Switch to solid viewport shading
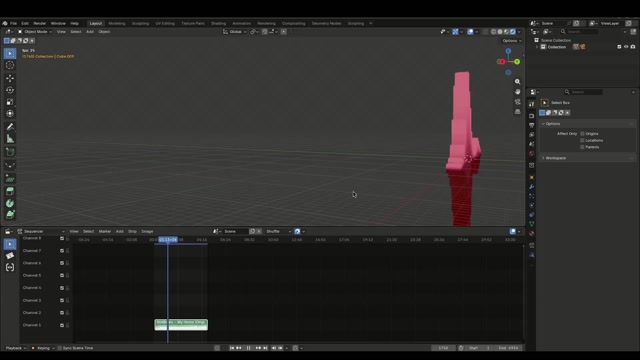 [500, 31]
